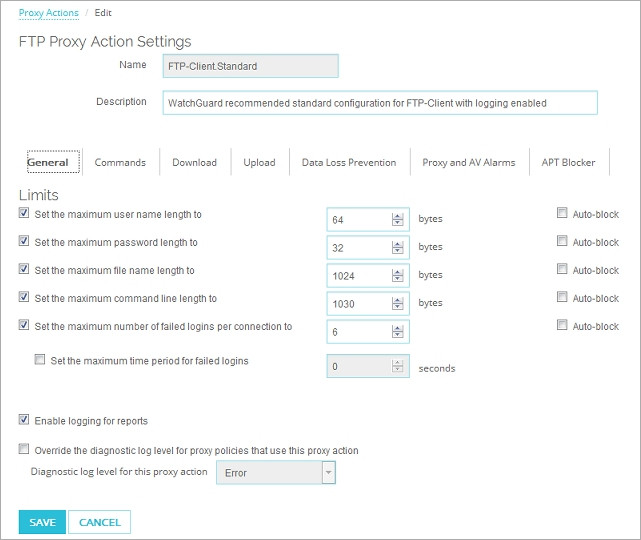Check Auto-block for maximum password length
This screenshot has height=540, width=641.
[x=562, y=241]
